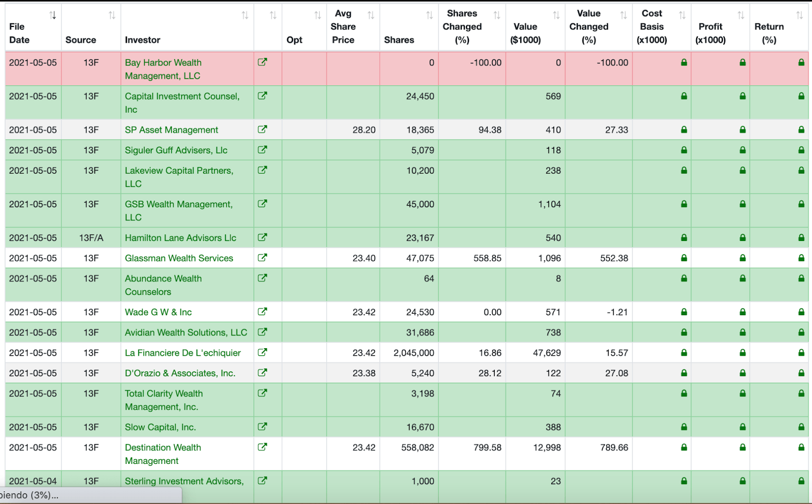
Task: Open Bay Harbor Wealth Management, LLC investor link
Action: 163,69
